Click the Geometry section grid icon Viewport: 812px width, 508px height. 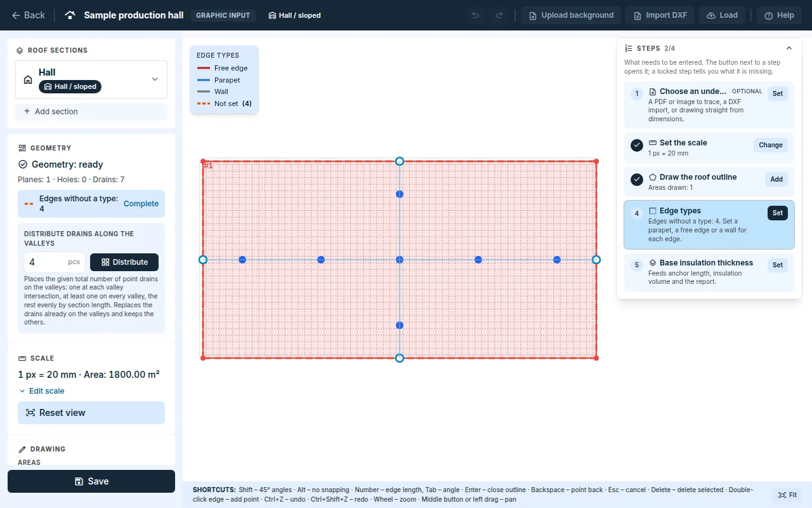pyautogui.click(x=22, y=148)
